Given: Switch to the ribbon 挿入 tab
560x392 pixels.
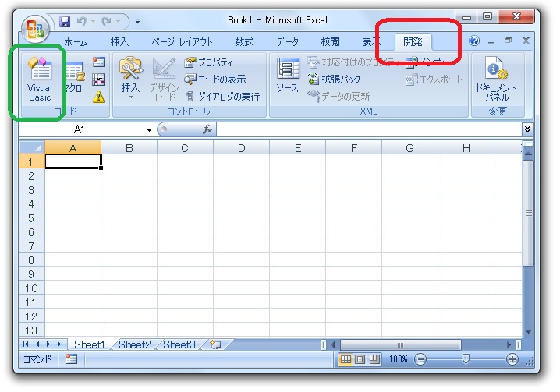Looking at the screenshot, I should [119, 42].
